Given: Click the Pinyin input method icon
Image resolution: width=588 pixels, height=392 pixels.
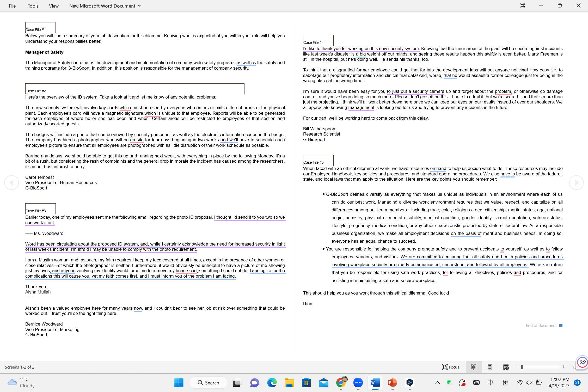Looking at the screenshot, I should 505,383.
